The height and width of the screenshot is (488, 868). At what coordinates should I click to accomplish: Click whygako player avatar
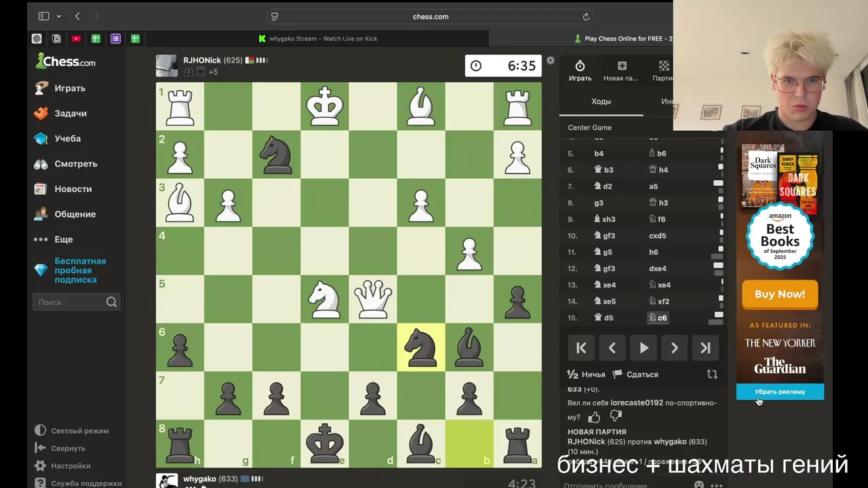[167, 481]
